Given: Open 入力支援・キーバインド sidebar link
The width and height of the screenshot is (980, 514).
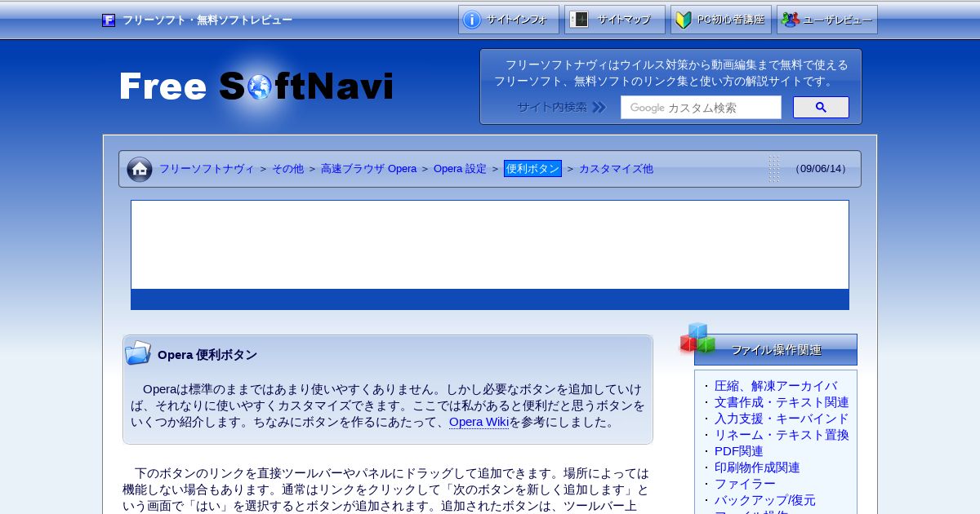Looking at the screenshot, I should (782, 419).
